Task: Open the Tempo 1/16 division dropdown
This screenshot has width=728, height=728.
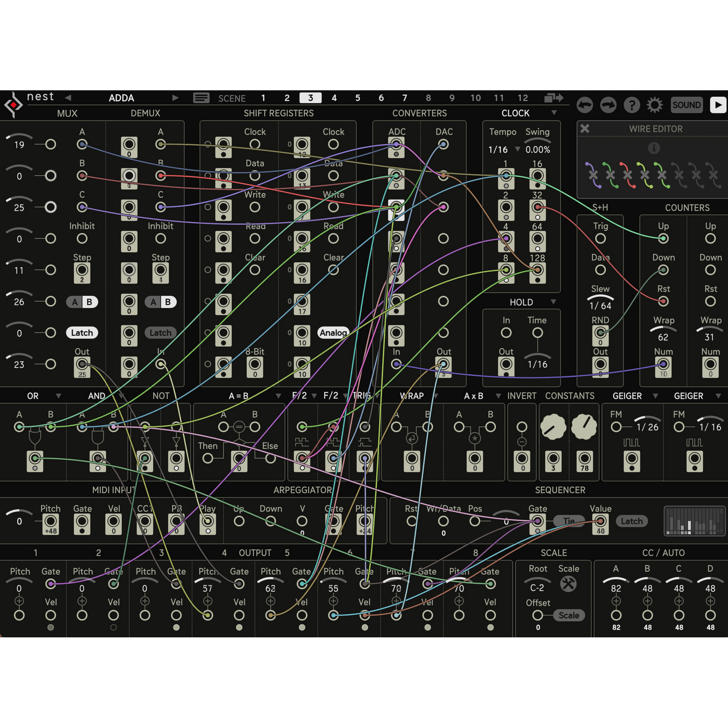Action: pyautogui.click(x=517, y=149)
